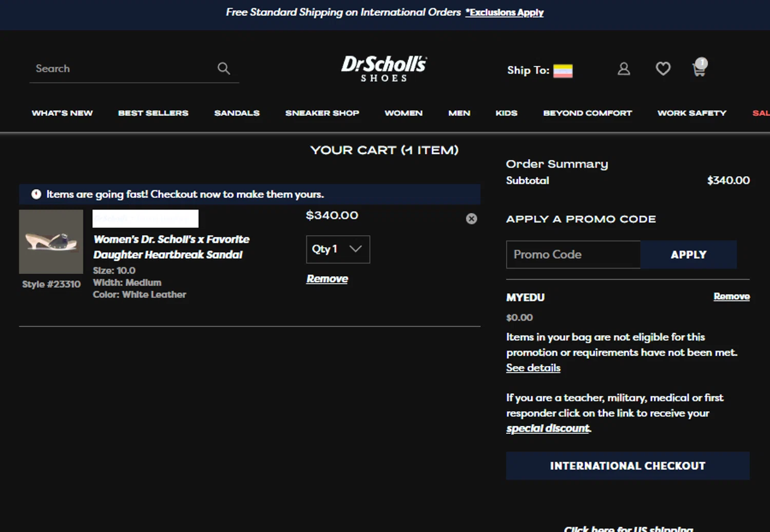Click the Promo Code input field
Screen dimensions: 770x532
pyautogui.click(x=573, y=254)
